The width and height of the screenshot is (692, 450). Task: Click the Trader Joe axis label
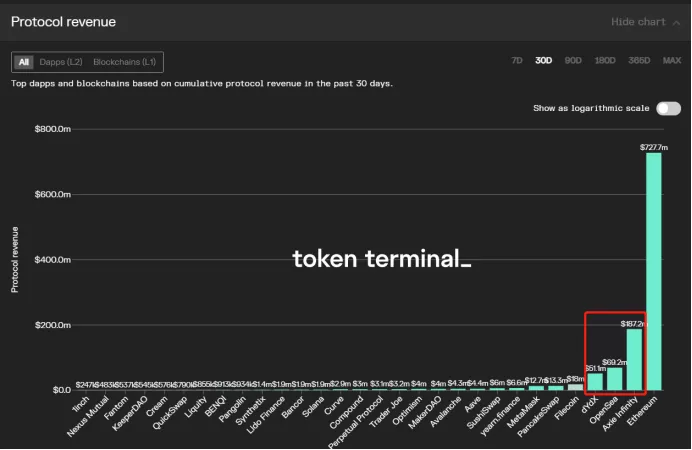386,412
